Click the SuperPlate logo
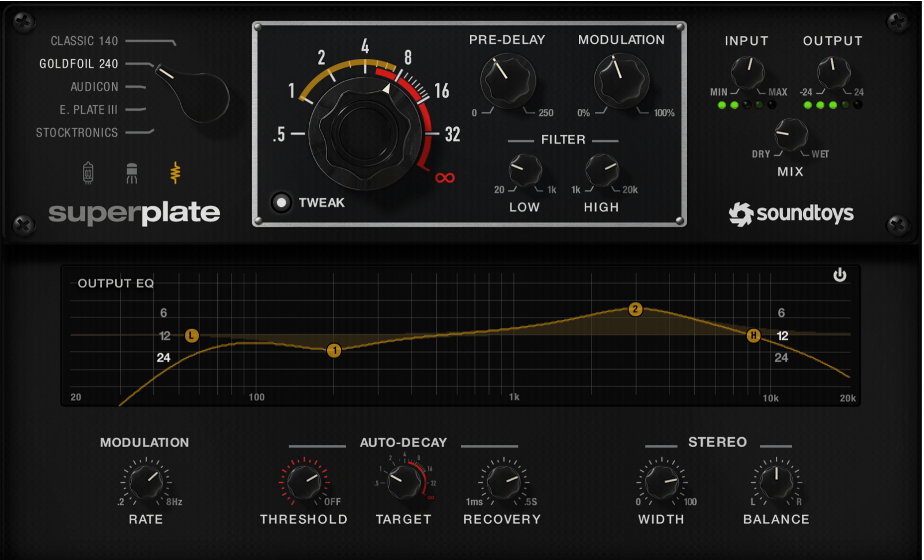This screenshot has height=560, width=924. (134, 213)
